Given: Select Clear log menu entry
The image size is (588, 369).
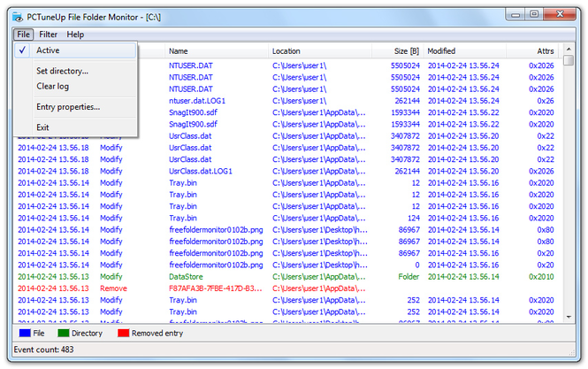Looking at the screenshot, I should pos(52,87).
